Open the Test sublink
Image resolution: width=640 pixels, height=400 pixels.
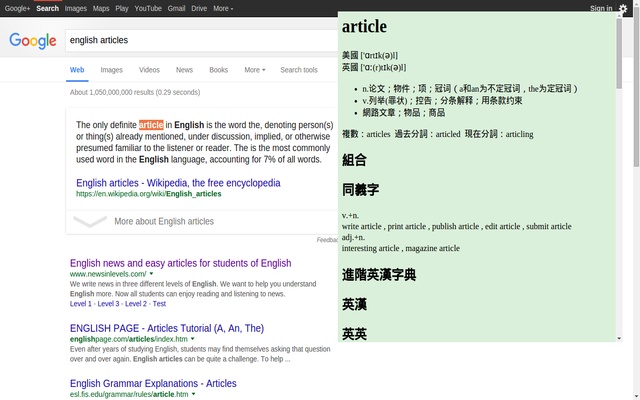(x=159, y=304)
